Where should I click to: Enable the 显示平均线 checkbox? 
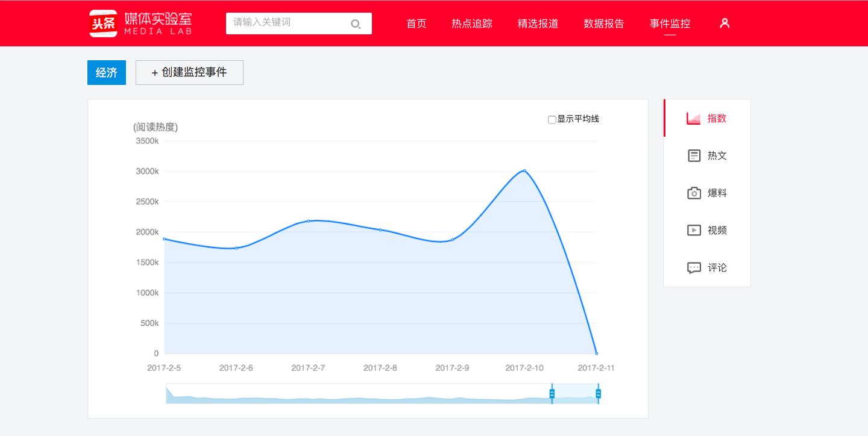click(x=552, y=120)
